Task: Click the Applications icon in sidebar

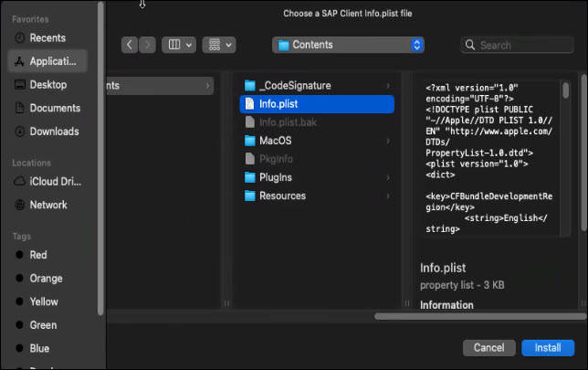Action: click(19, 61)
